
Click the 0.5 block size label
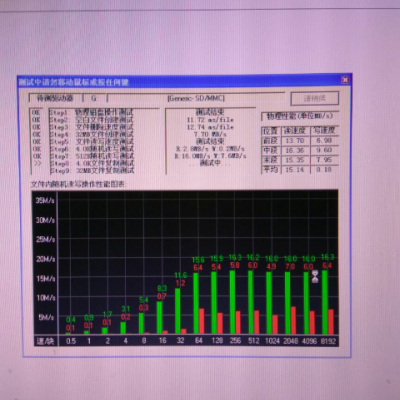tap(71, 341)
